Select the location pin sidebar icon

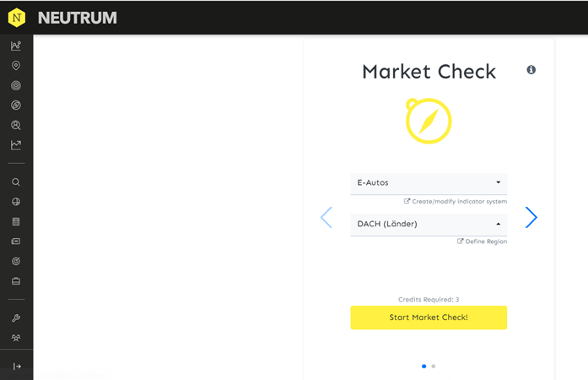point(16,66)
